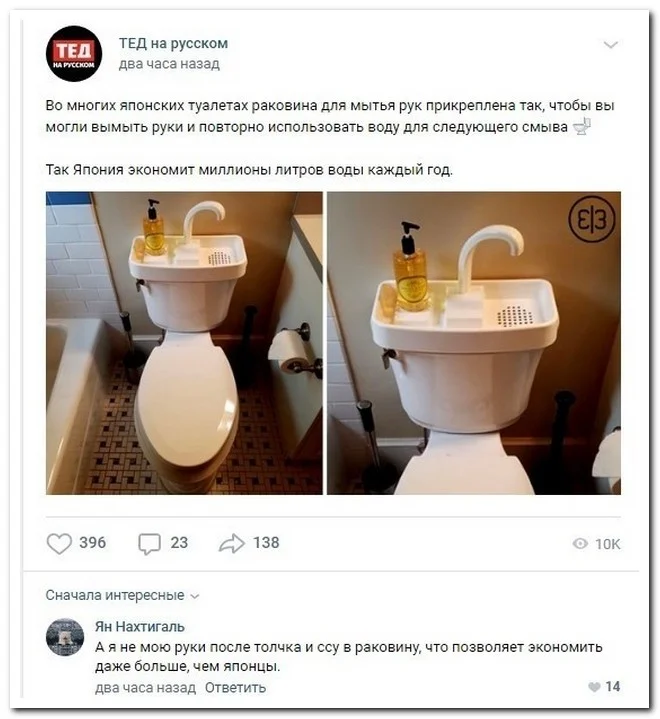The height and width of the screenshot is (719, 660).
Task: Open Ян Нахтигаль's profile avatar
Action: pos(65,637)
